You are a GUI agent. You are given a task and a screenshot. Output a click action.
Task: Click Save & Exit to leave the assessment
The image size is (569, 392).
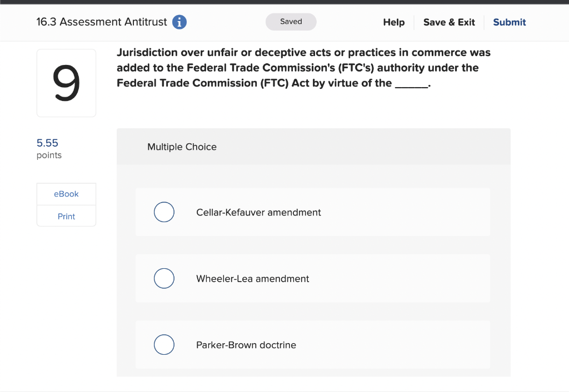[449, 22]
